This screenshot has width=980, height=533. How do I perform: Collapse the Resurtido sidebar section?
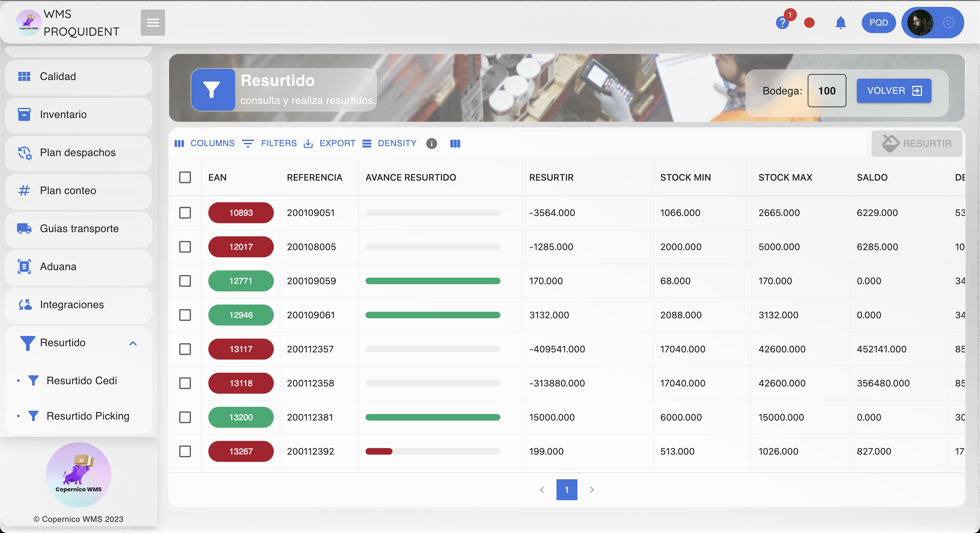133,343
